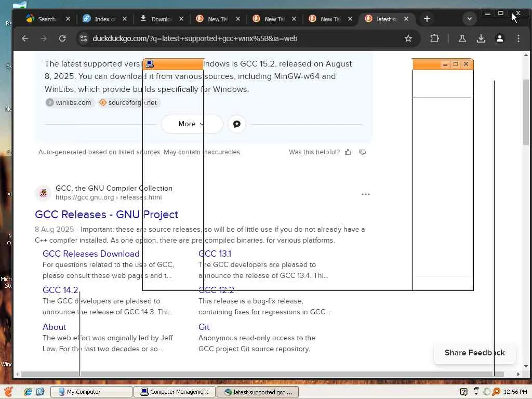Screen dimensions: 532x399
Task: Select the latest supported gcc taskbar button
Action: coord(258,392)
